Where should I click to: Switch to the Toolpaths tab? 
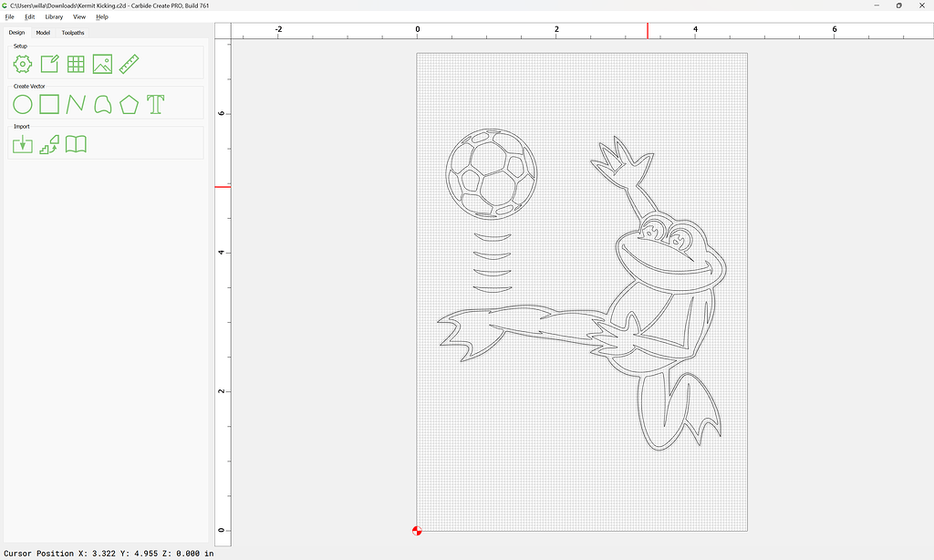coord(73,33)
